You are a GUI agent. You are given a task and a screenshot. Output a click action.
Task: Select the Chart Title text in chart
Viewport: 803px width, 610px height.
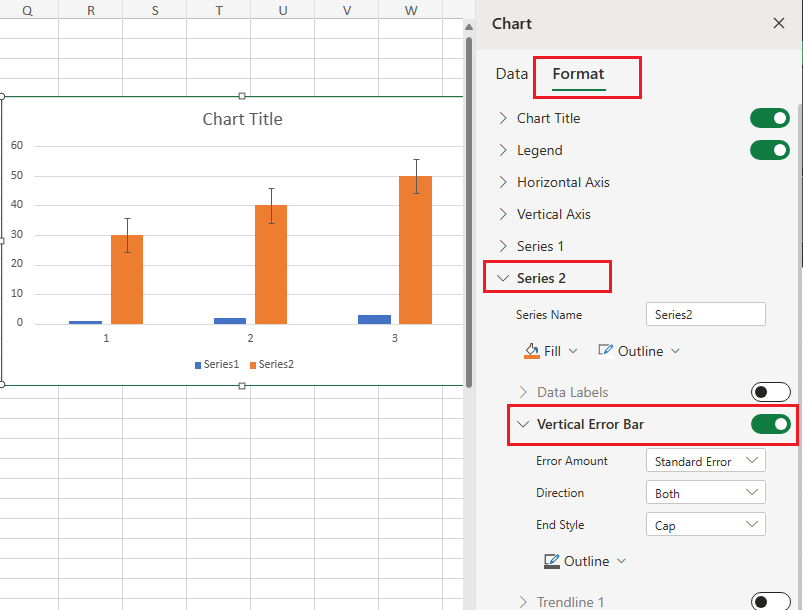pyautogui.click(x=242, y=119)
